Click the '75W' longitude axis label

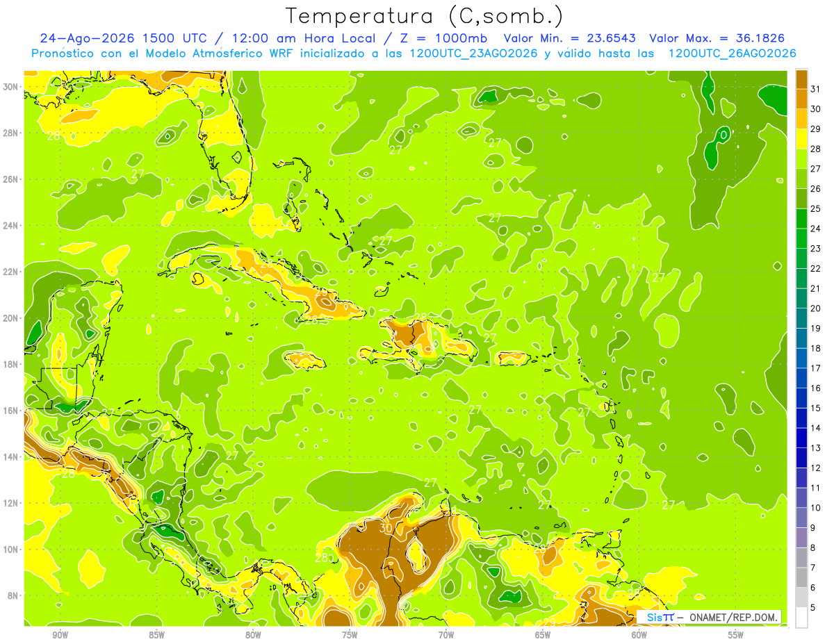350,635
